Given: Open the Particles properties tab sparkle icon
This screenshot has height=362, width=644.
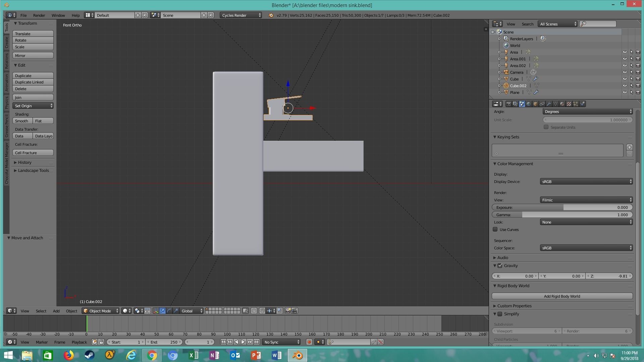Looking at the screenshot, I should (576, 104).
